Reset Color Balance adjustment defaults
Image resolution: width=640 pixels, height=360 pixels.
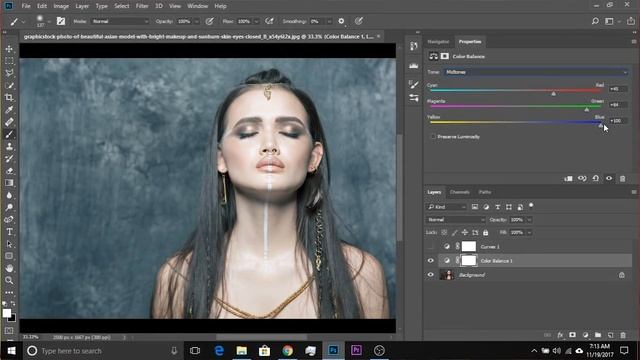596,178
